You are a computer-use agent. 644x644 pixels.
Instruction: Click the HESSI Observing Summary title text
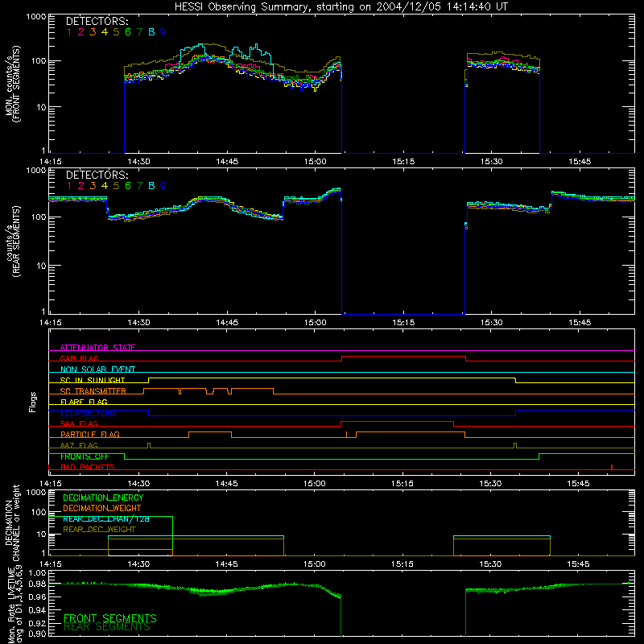click(x=341, y=6)
